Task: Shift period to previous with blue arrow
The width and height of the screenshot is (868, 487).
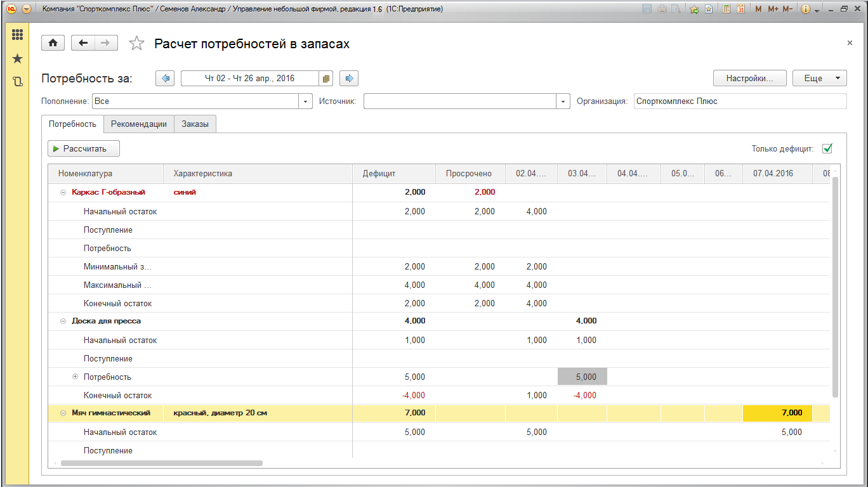Action: tap(165, 78)
